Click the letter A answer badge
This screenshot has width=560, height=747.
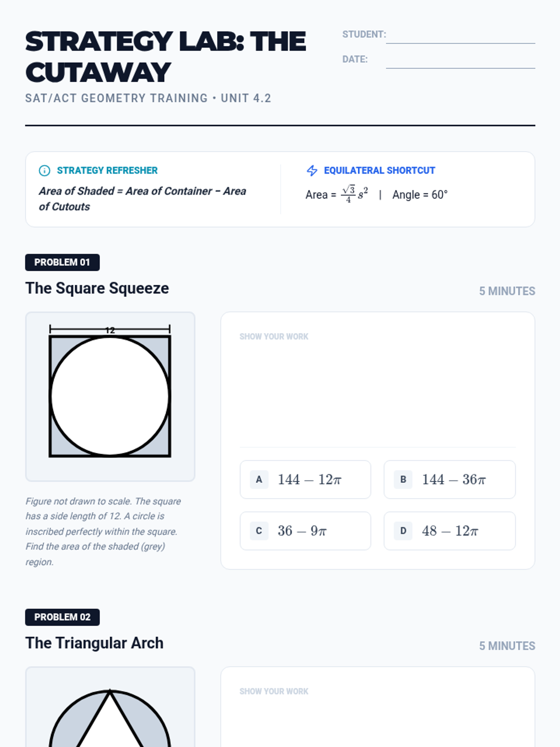pyautogui.click(x=259, y=479)
